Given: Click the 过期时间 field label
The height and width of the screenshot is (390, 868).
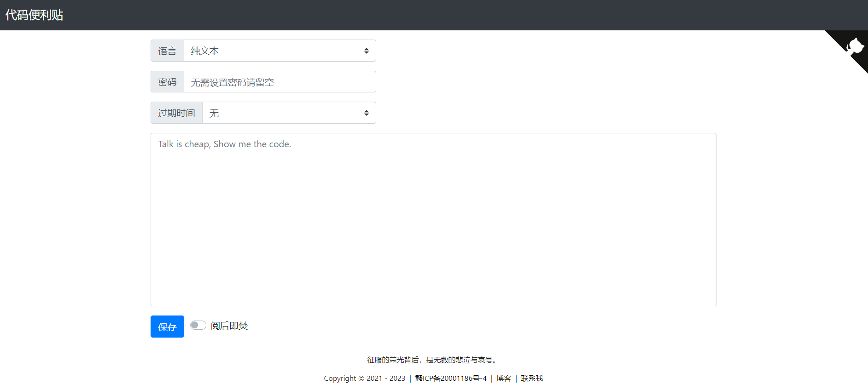Looking at the screenshot, I should pyautogui.click(x=176, y=113).
